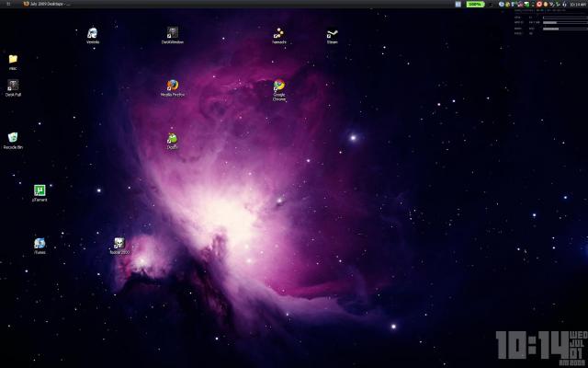The height and width of the screenshot is (368, 588).
Task: Launch uTorrent from the desktop
Action: [40, 191]
